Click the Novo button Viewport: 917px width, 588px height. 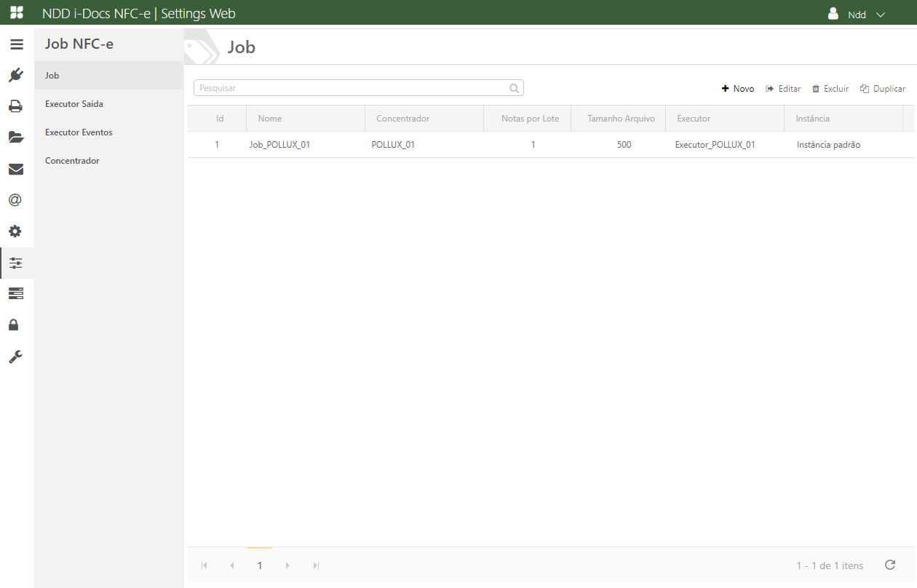[x=738, y=89]
